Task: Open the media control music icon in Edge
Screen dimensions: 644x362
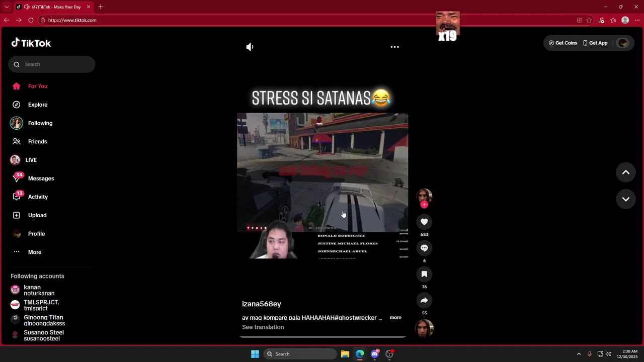Action: [601, 20]
